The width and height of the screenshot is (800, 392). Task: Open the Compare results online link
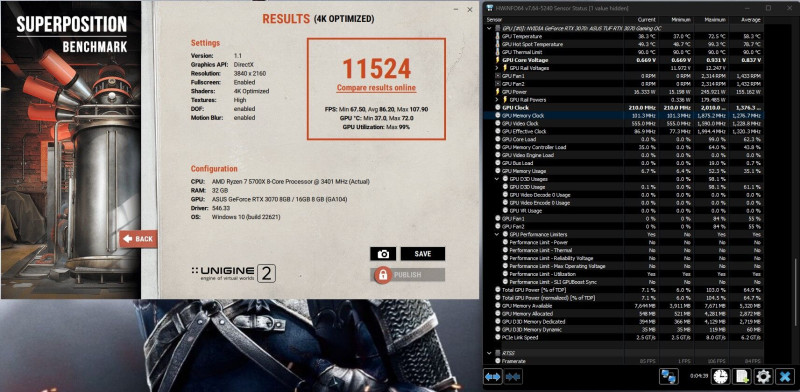(x=376, y=88)
